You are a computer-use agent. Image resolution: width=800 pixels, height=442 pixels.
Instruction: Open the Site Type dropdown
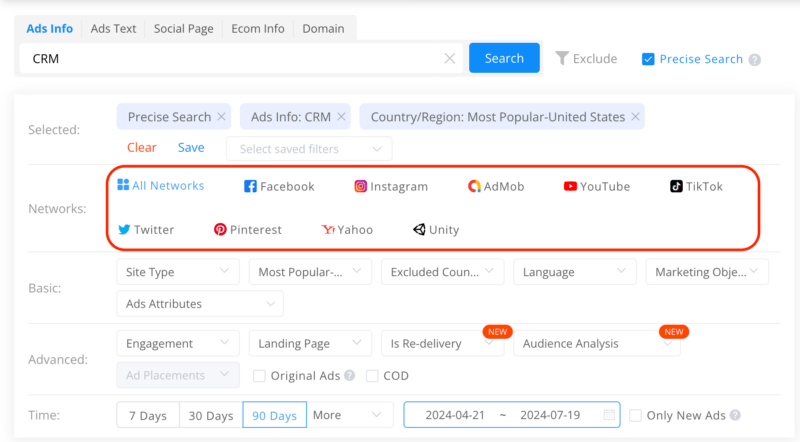pyautogui.click(x=177, y=271)
